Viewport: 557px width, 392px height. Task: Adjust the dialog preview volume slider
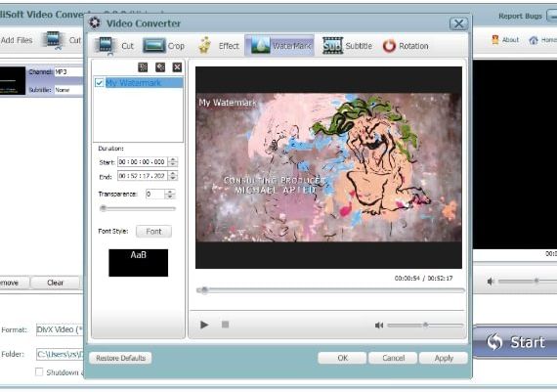tap(425, 325)
